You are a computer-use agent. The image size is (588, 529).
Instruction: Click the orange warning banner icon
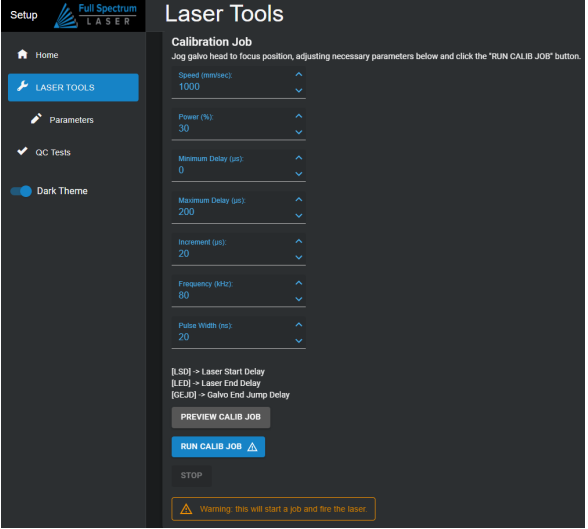(187, 510)
